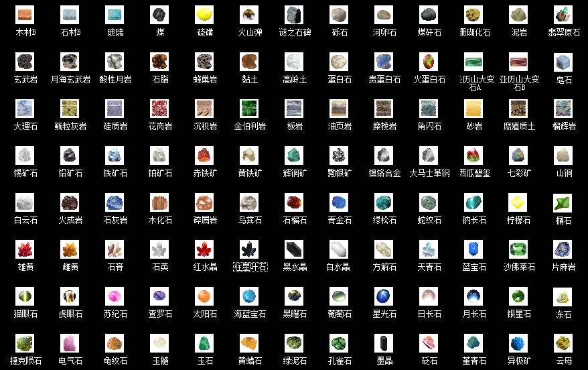This screenshot has width=588, height=370.
Task: Click the 银星石 icon
Action: pos(518,296)
